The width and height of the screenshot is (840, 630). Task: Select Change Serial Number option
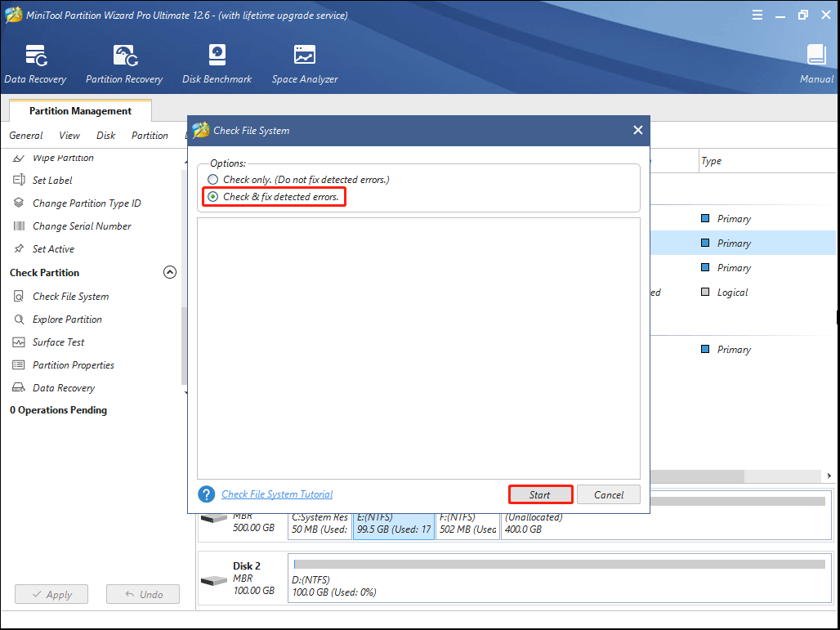(82, 226)
